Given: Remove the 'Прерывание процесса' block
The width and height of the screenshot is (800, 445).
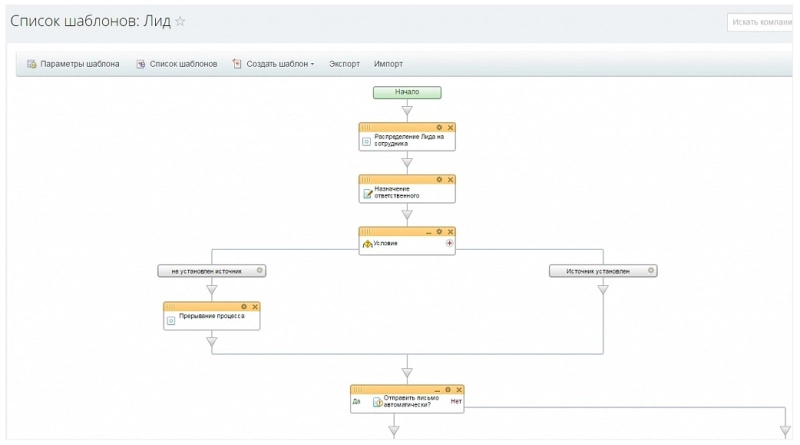Looking at the screenshot, I should click(255, 306).
